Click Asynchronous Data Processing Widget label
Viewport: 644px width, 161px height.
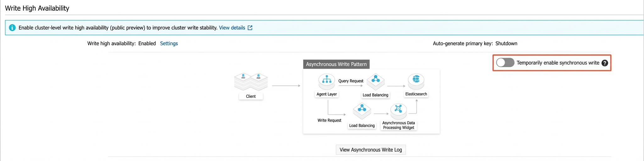(398, 125)
